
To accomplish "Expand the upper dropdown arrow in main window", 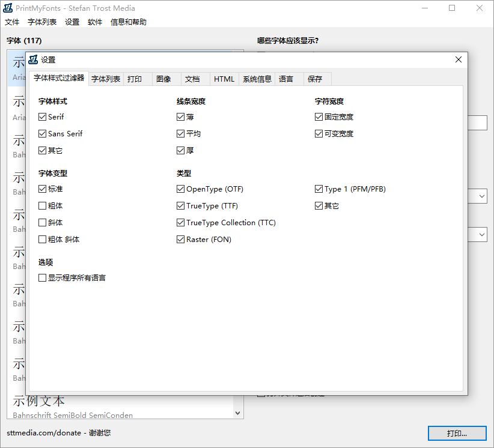I will pos(482,196).
